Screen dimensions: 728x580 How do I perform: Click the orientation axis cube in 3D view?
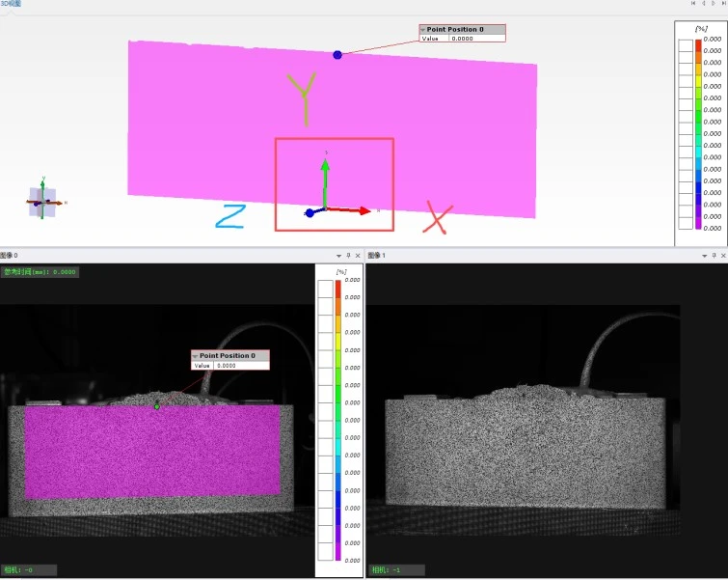pyautogui.click(x=41, y=203)
